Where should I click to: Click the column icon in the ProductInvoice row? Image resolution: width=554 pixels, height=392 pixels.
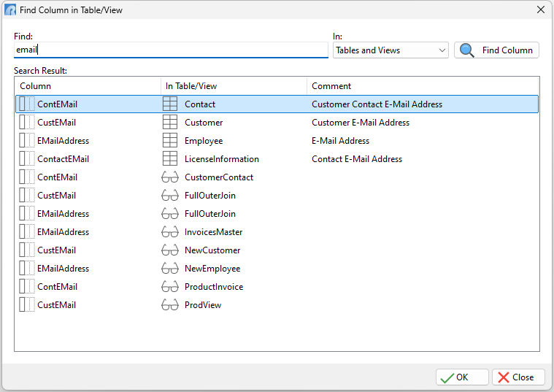coord(27,287)
